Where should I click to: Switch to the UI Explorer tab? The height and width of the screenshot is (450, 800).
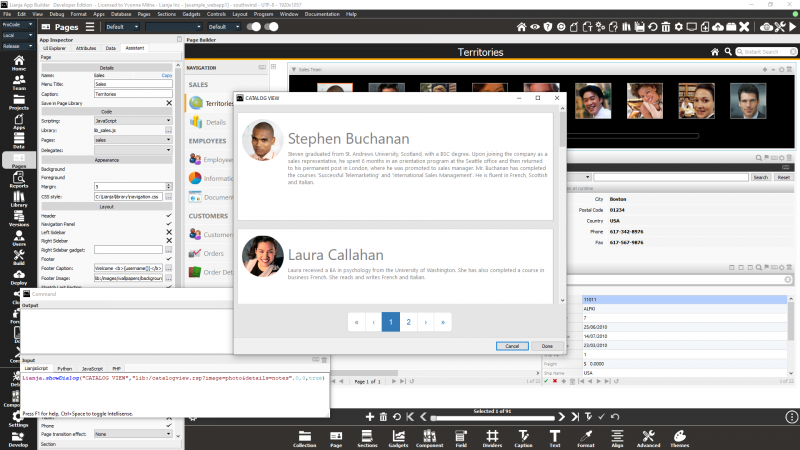click(55, 48)
